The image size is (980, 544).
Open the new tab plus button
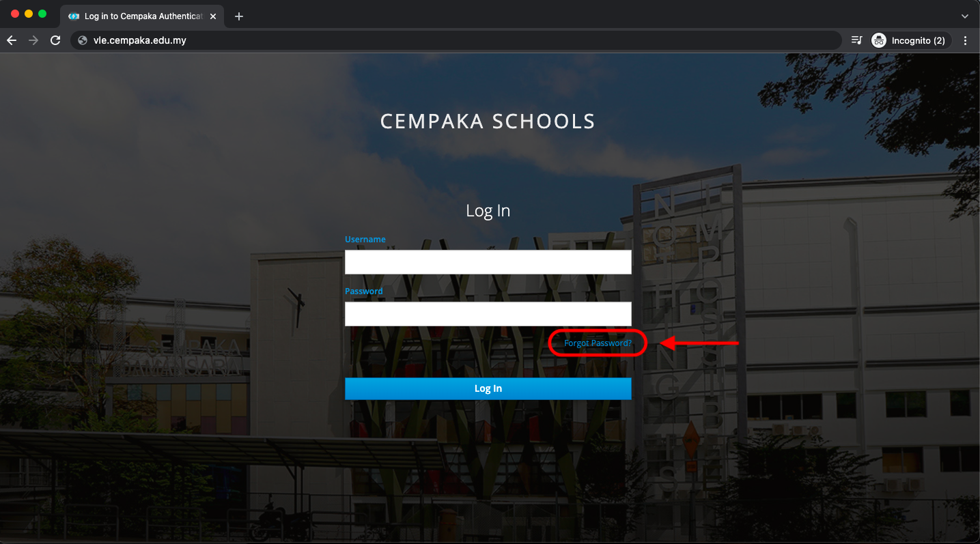point(238,16)
